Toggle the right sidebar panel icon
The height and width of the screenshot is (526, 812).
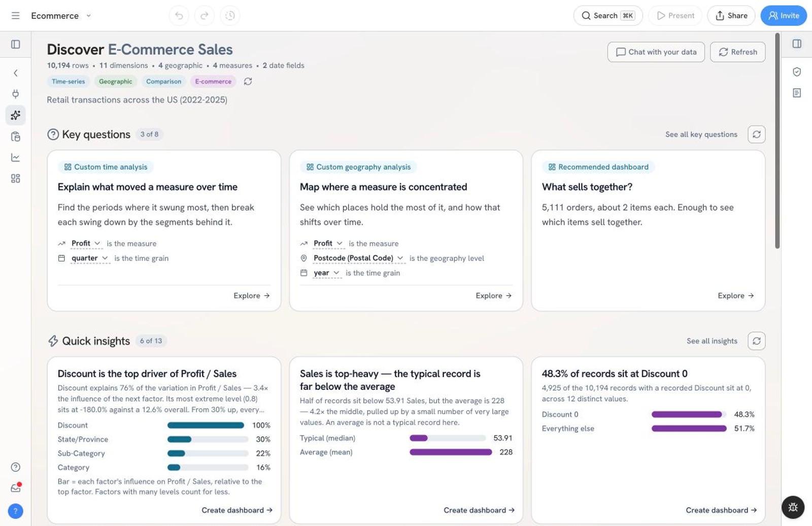[797, 44]
